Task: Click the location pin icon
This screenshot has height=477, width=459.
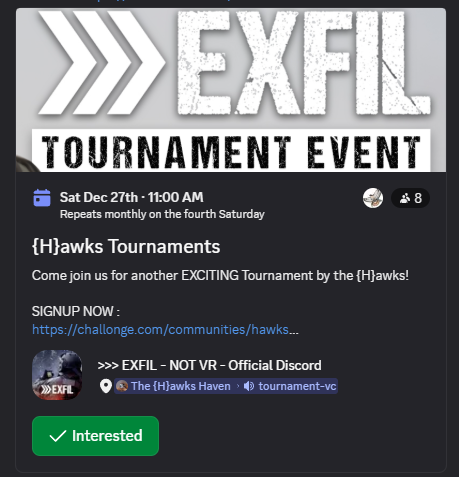Action: click(x=106, y=386)
